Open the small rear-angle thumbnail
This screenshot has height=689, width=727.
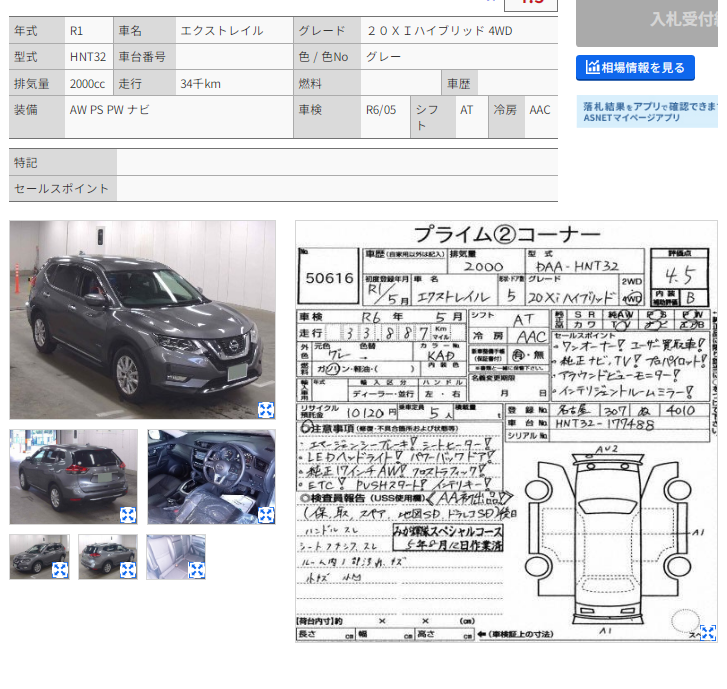[x=108, y=556]
